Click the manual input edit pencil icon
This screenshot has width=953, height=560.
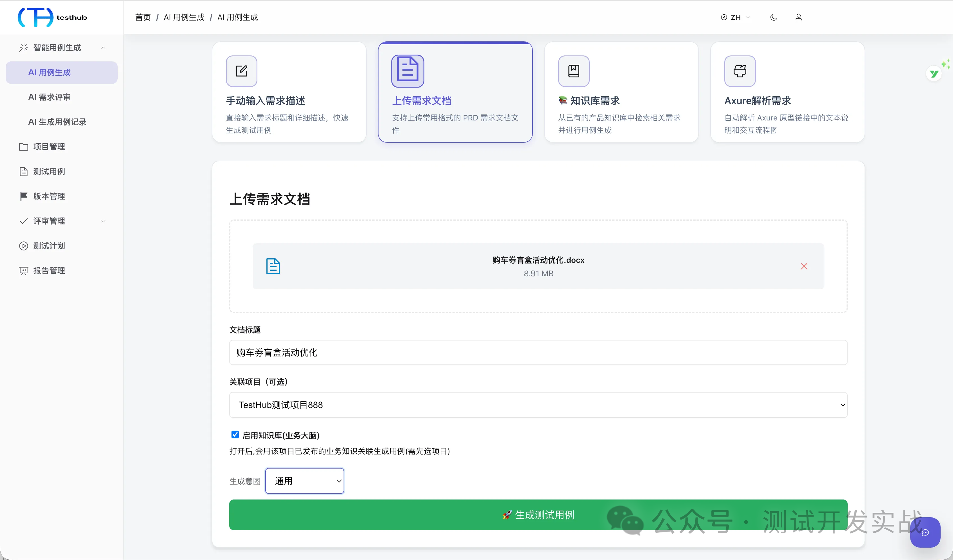[x=242, y=71]
